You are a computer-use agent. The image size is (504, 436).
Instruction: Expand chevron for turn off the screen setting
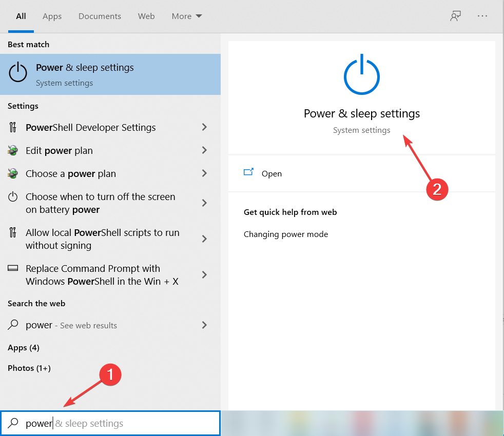204,203
